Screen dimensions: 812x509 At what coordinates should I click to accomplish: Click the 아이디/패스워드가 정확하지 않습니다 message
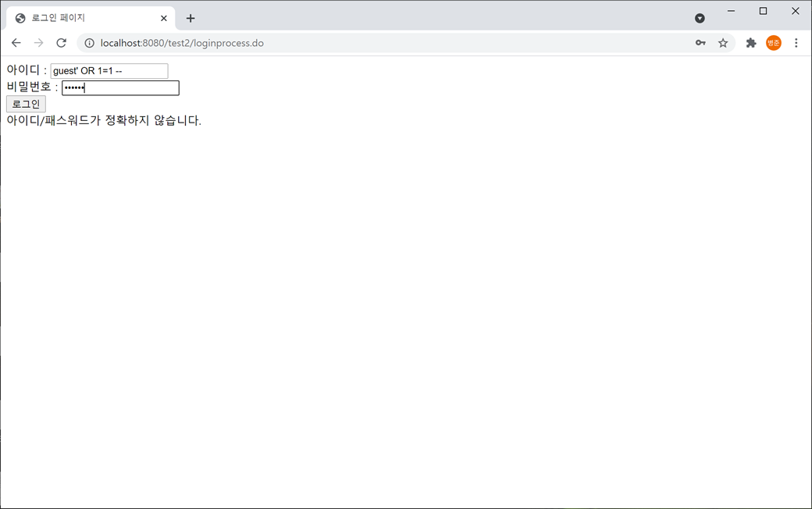[x=104, y=121]
